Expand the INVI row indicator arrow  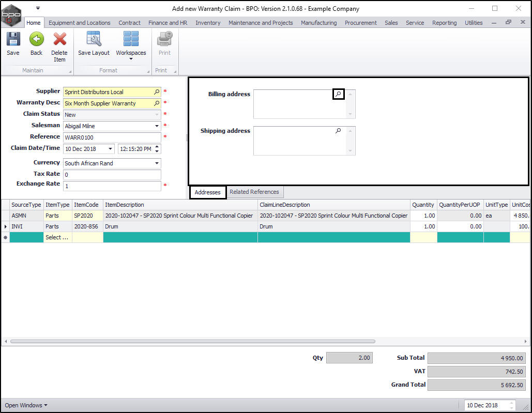click(x=5, y=226)
